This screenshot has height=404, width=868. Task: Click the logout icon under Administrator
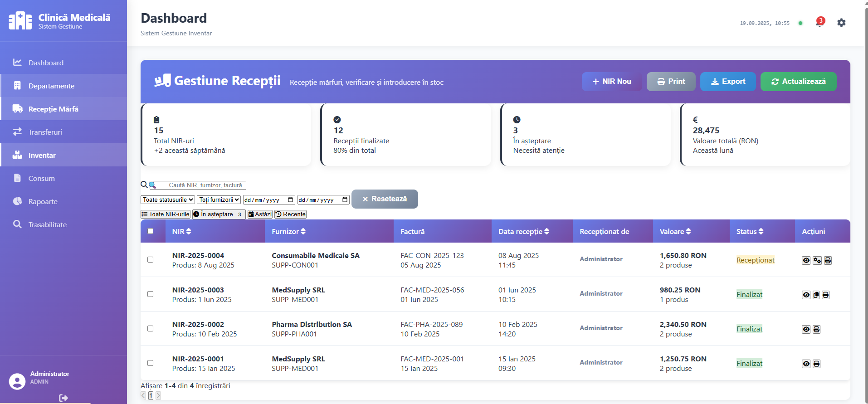[63, 398]
